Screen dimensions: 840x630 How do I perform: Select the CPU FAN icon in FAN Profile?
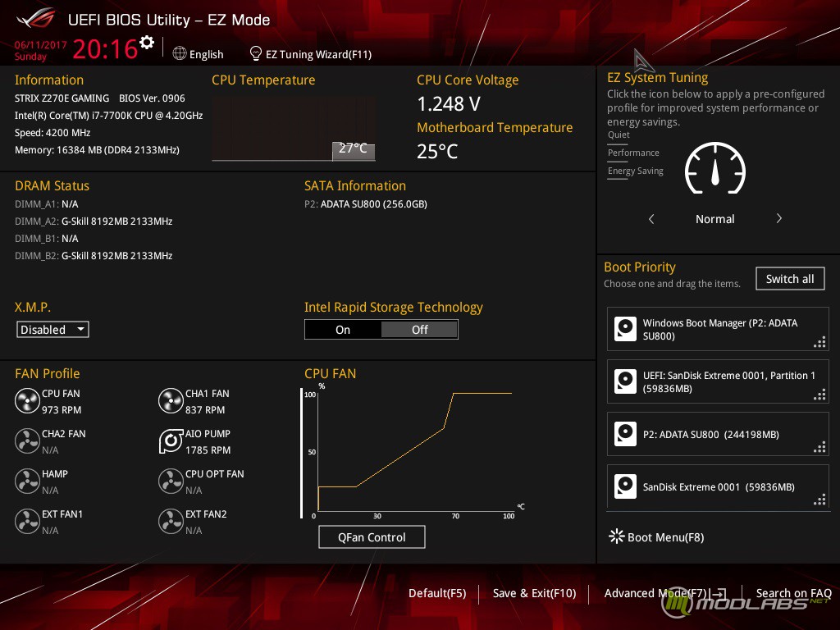(27, 401)
